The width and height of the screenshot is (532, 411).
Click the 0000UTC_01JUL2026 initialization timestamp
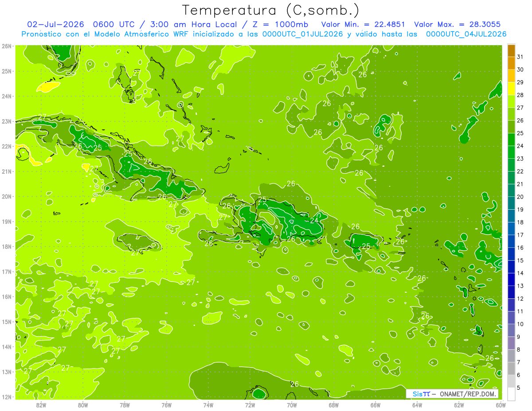303,34
